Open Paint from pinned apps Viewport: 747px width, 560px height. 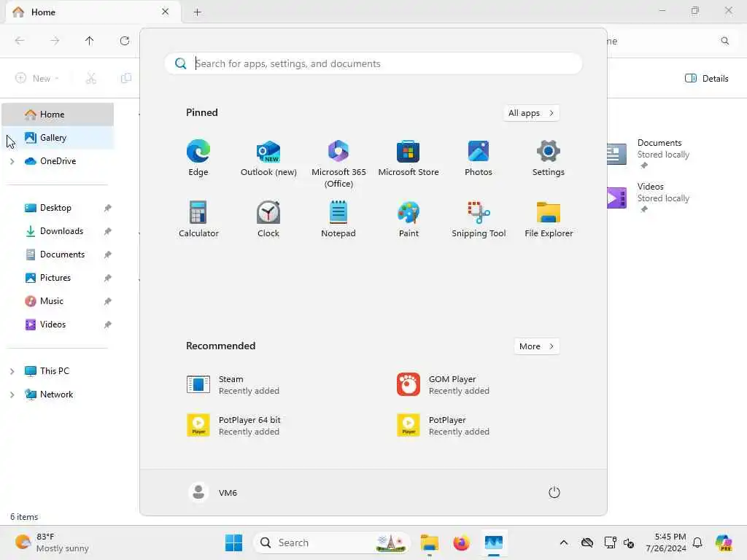point(409,219)
